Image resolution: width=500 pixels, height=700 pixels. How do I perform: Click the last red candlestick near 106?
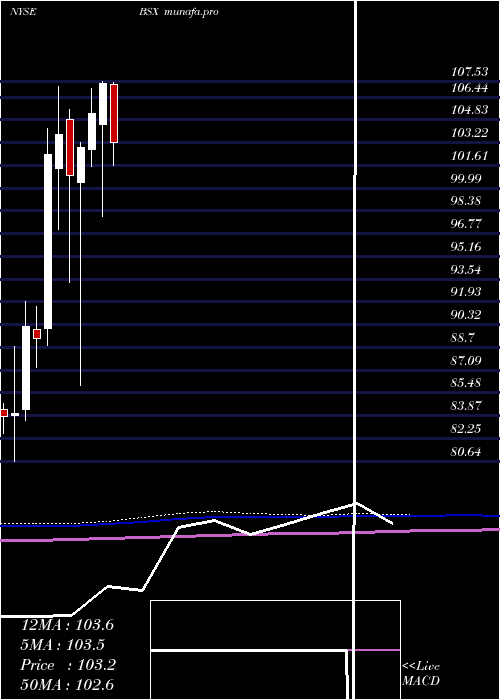pos(114,113)
